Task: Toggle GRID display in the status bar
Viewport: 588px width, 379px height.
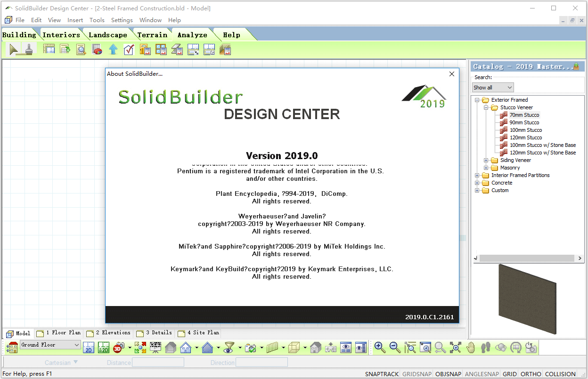Action: click(x=510, y=374)
